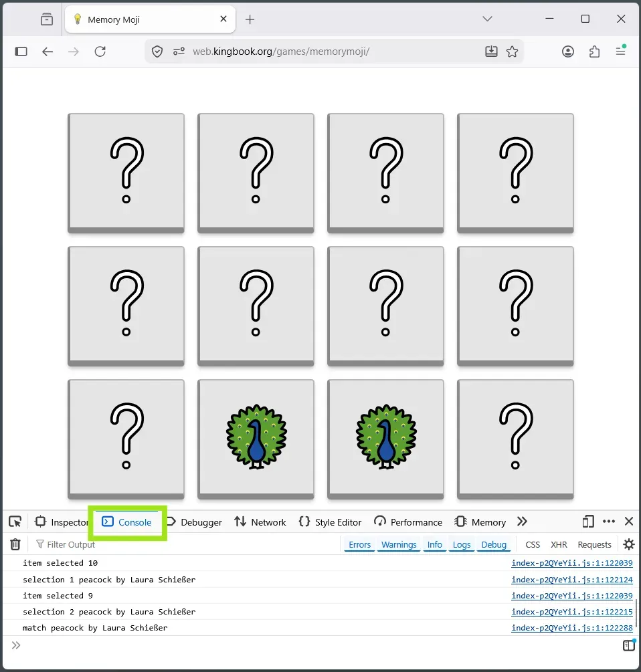Click log message 'item selected 10'
The width and height of the screenshot is (641, 672).
point(60,563)
